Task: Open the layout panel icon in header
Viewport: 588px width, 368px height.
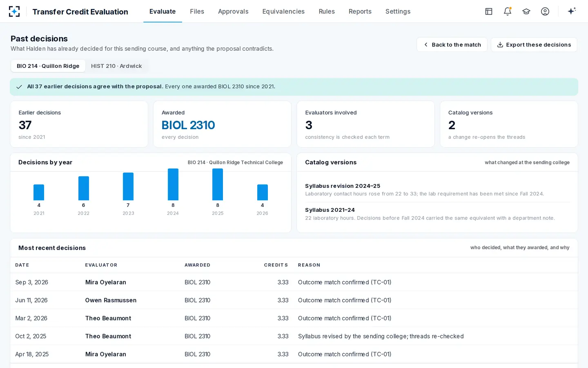Action: [x=489, y=11]
